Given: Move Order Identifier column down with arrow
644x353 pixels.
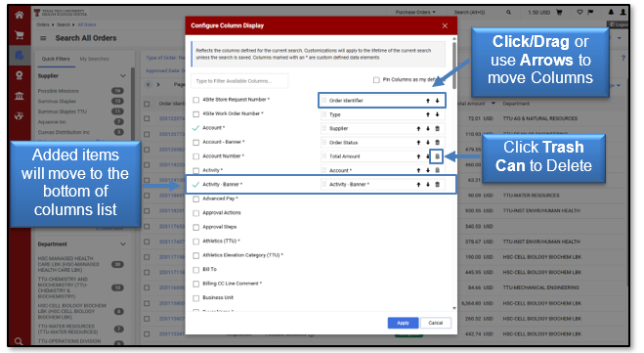Looking at the screenshot, I should [x=437, y=101].
